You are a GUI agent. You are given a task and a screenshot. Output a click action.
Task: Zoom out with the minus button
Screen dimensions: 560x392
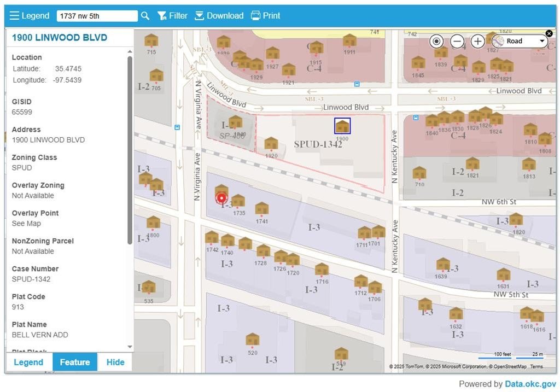click(x=457, y=41)
